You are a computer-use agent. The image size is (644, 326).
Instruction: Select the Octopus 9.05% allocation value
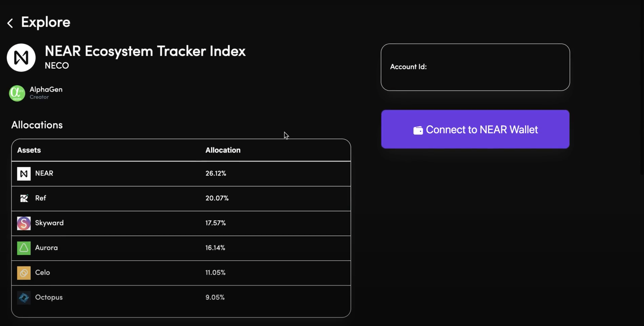(x=215, y=297)
